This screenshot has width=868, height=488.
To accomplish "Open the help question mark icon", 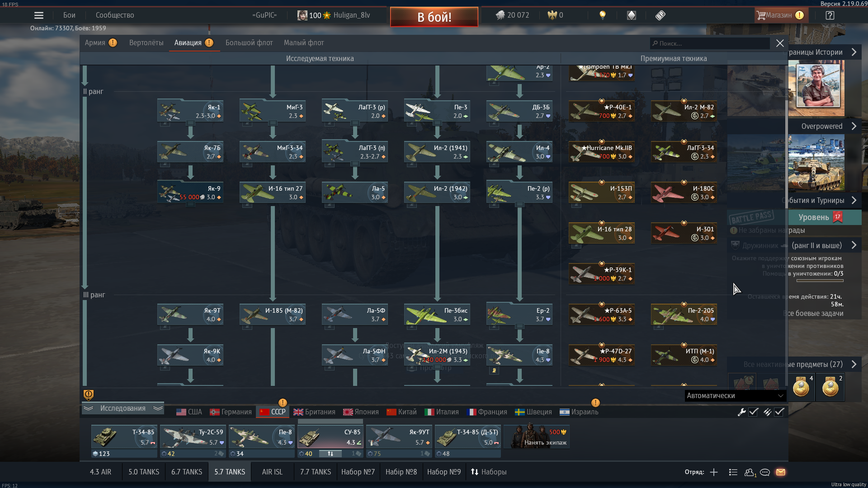I will click(830, 15).
